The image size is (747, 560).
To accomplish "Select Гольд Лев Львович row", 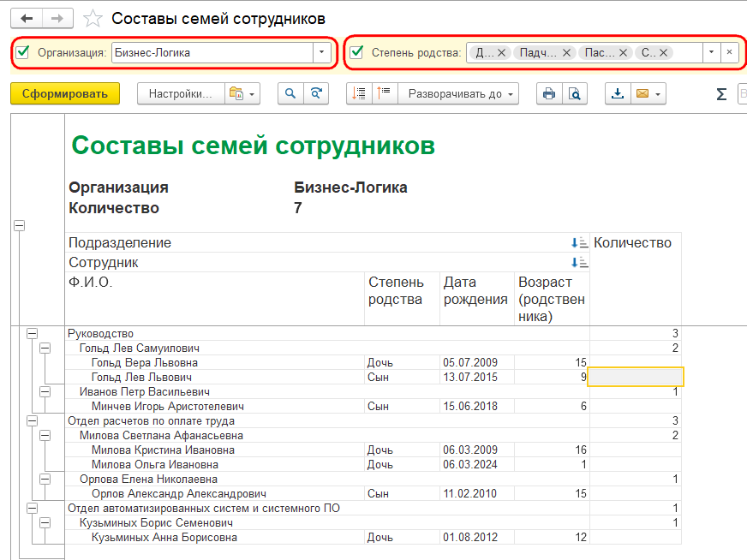I will click(x=373, y=377).
